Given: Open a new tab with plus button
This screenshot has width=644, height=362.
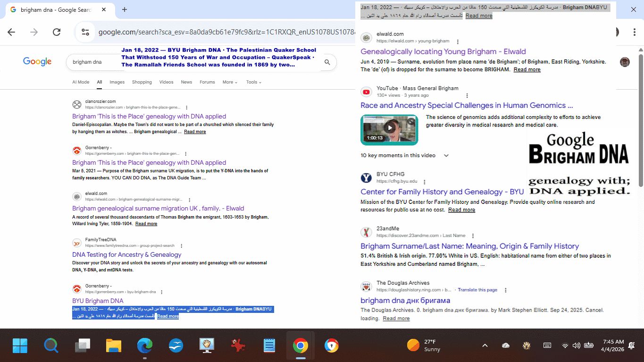Looking at the screenshot, I should click(x=125, y=9).
